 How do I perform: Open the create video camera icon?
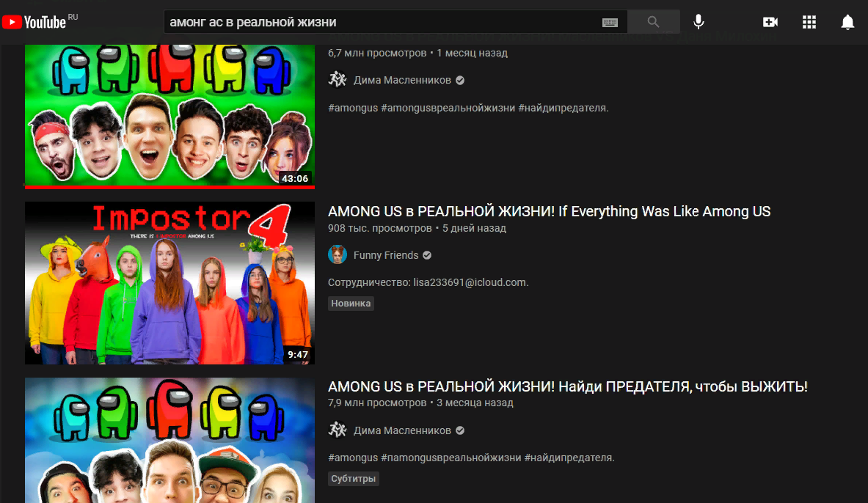click(x=770, y=22)
